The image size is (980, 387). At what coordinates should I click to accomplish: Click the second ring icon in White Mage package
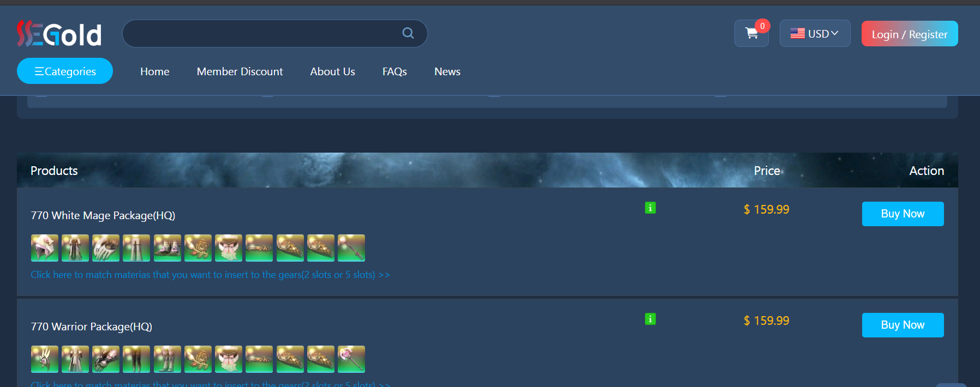321,248
